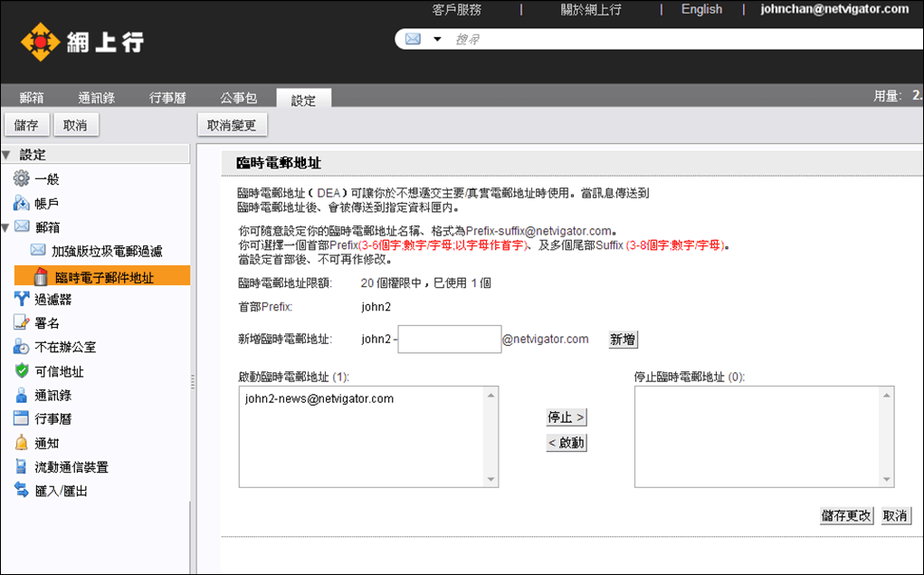This screenshot has height=575, width=924.
Task: Click the 取消變更 button
Action: [x=233, y=125]
